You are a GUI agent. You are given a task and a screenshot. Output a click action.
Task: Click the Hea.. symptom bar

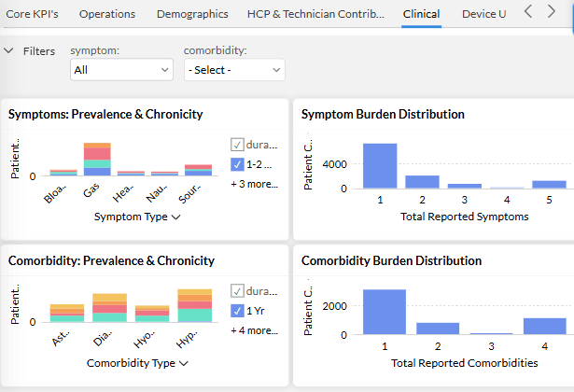click(131, 173)
